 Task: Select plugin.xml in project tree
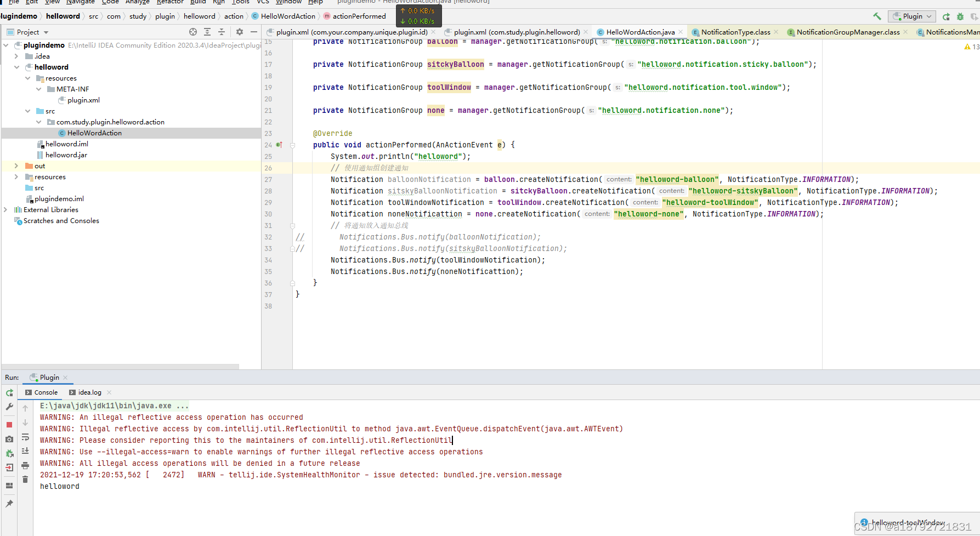(x=83, y=100)
